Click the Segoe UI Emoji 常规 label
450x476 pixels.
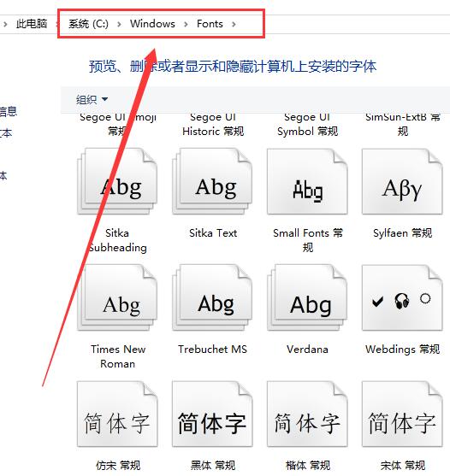tap(117, 125)
